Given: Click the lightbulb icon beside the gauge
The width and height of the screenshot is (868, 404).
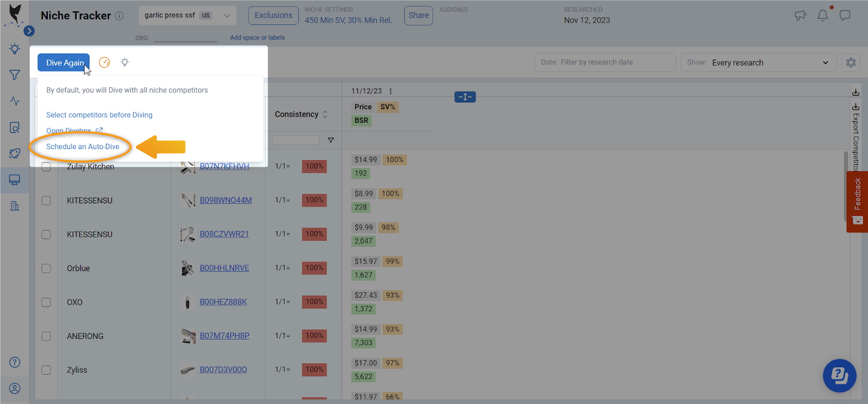Looking at the screenshot, I should 125,62.
